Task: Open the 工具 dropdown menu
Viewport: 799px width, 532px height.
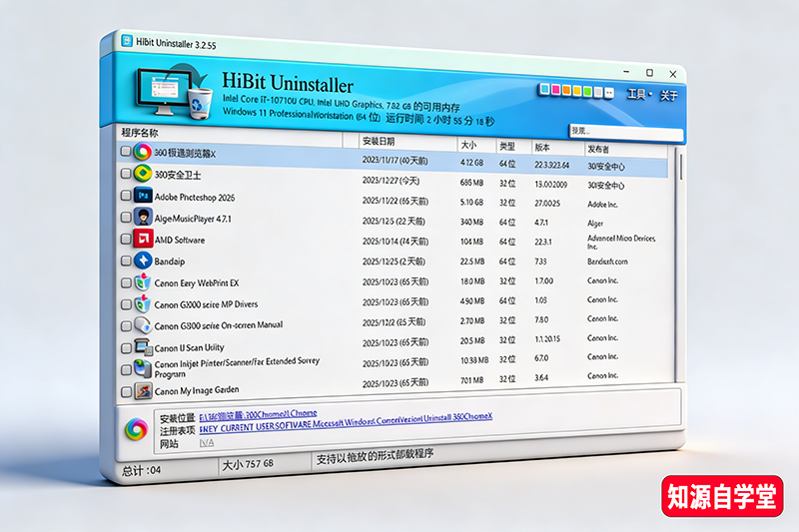Action: pyautogui.click(x=638, y=95)
